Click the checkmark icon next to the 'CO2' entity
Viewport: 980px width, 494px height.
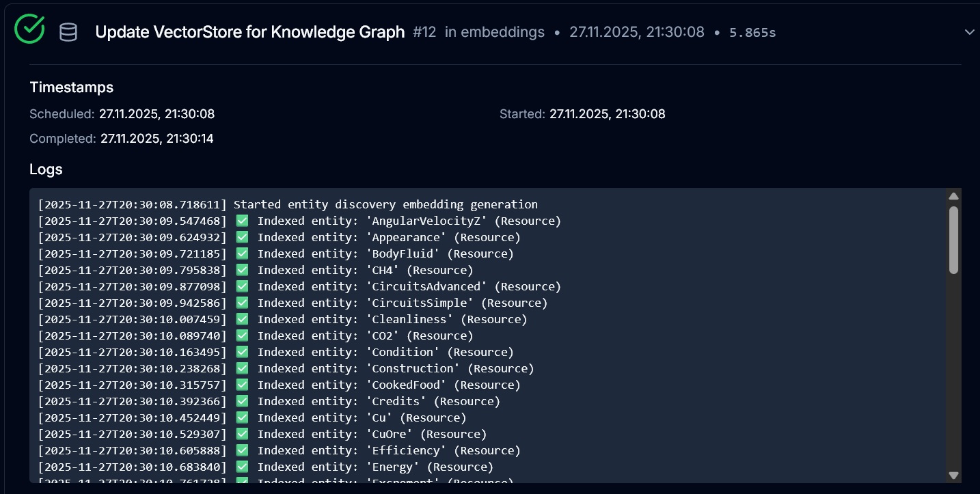(x=242, y=335)
